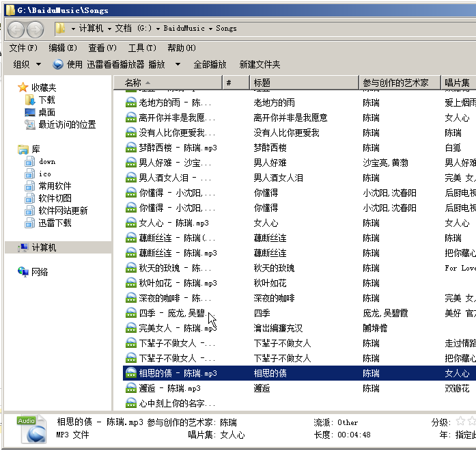Sort by the 参与创作的艺术家 column header
Screen dimensions: 476x451
click(400, 83)
